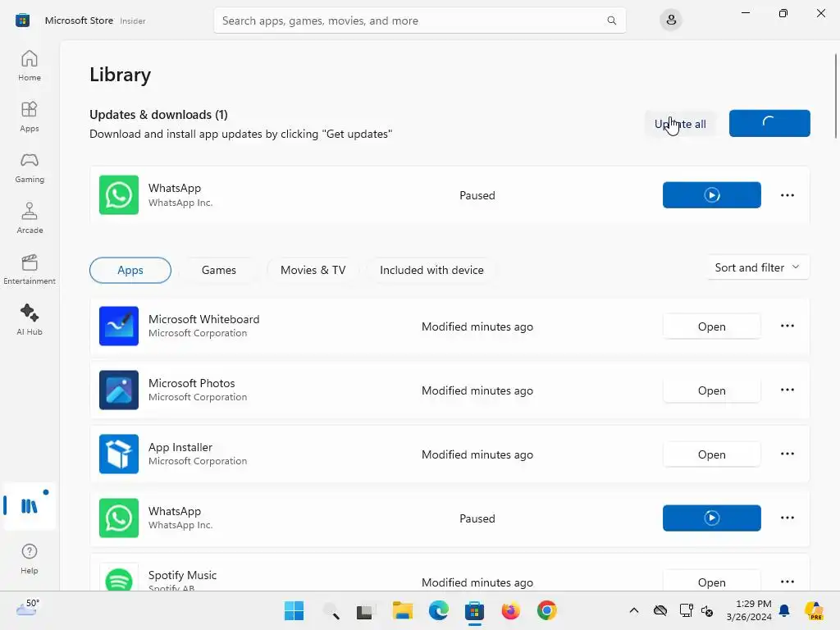Open the Arcade section

[30, 218]
